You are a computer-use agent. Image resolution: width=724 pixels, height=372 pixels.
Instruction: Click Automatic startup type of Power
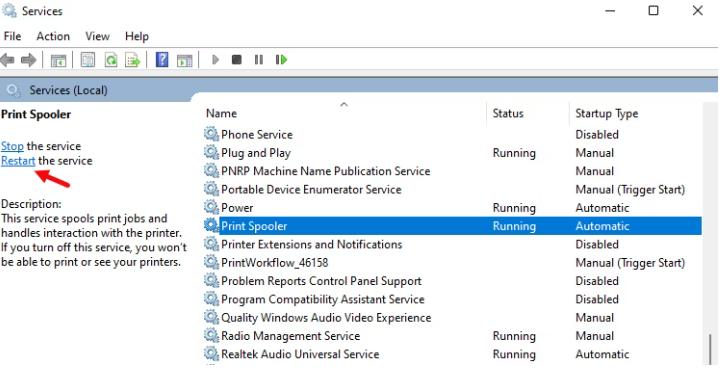pyautogui.click(x=602, y=208)
